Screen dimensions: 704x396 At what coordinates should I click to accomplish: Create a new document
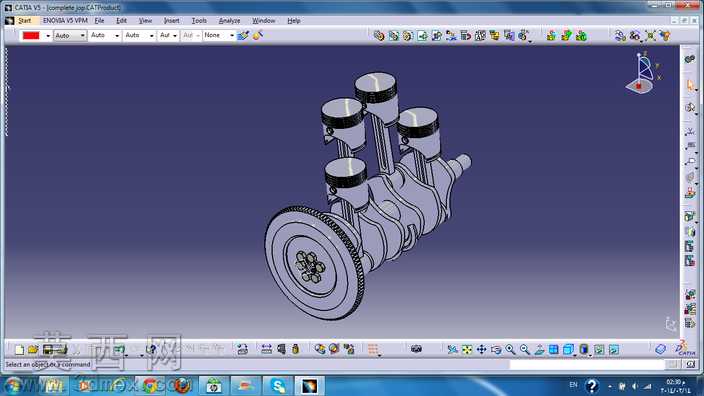tap(19, 349)
